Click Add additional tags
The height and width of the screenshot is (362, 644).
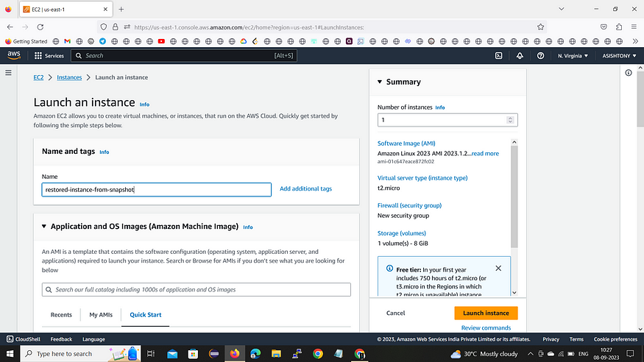[x=305, y=189]
